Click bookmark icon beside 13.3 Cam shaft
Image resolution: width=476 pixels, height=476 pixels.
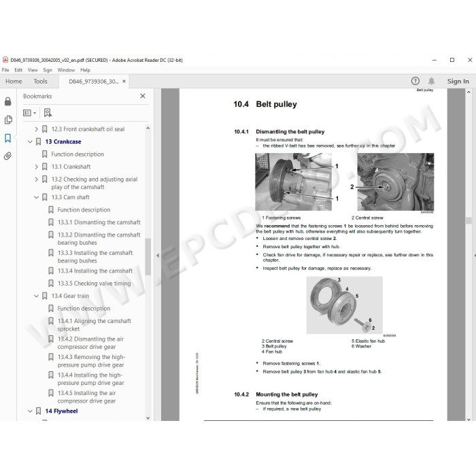[x=45, y=197]
